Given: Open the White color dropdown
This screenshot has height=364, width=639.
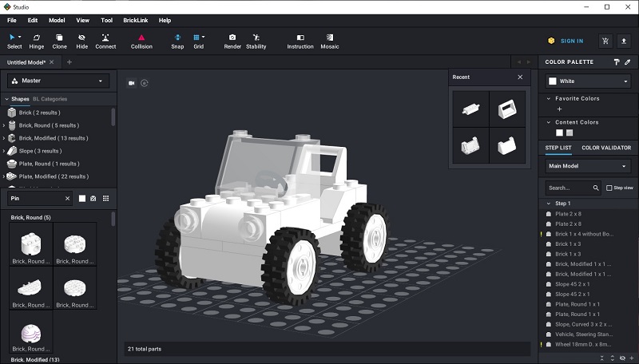Looking at the screenshot, I should [588, 81].
